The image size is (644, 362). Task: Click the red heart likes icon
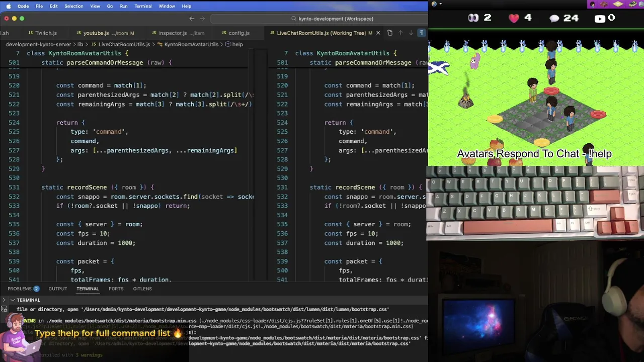click(x=513, y=18)
